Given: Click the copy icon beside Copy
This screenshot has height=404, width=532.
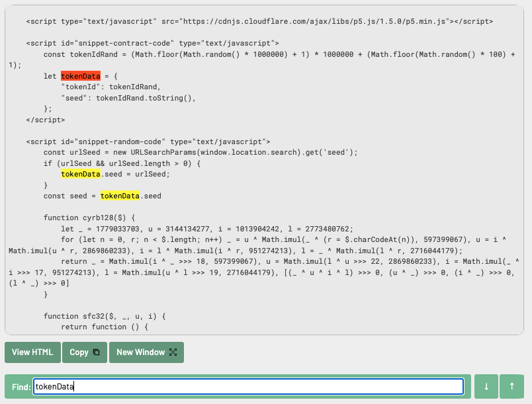Looking at the screenshot, I should tap(97, 352).
